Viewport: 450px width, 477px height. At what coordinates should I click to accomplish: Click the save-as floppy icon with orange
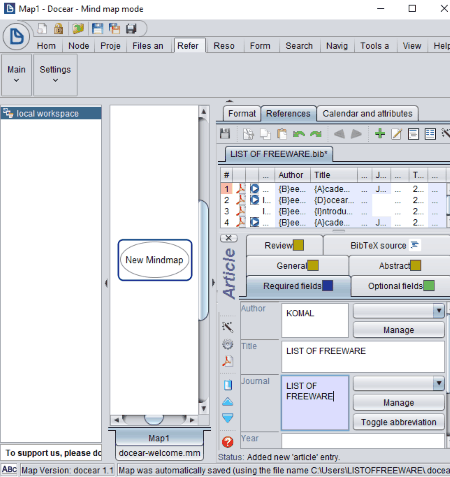[x=115, y=29]
